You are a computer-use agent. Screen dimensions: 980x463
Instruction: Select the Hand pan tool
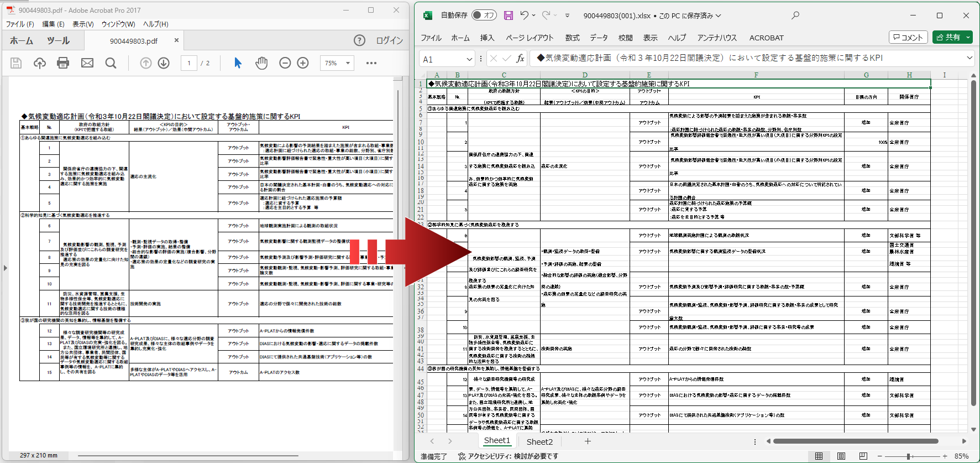pyautogui.click(x=261, y=63)
